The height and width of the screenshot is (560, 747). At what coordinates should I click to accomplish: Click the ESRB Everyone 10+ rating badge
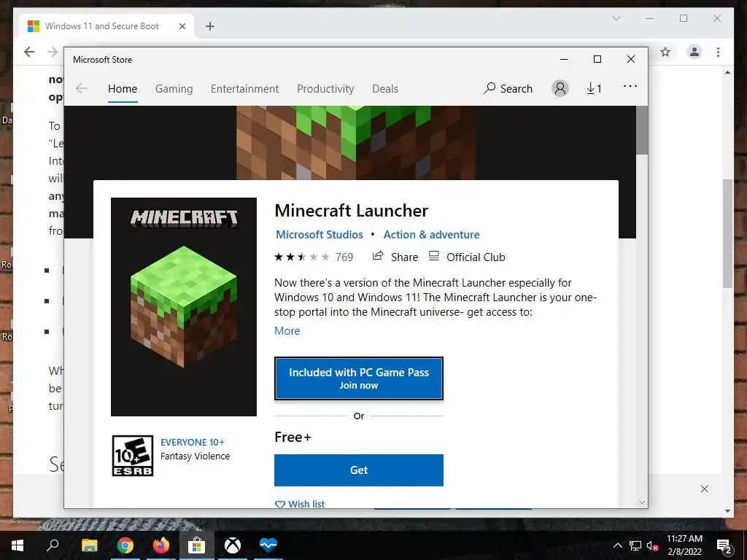[133, 456]
